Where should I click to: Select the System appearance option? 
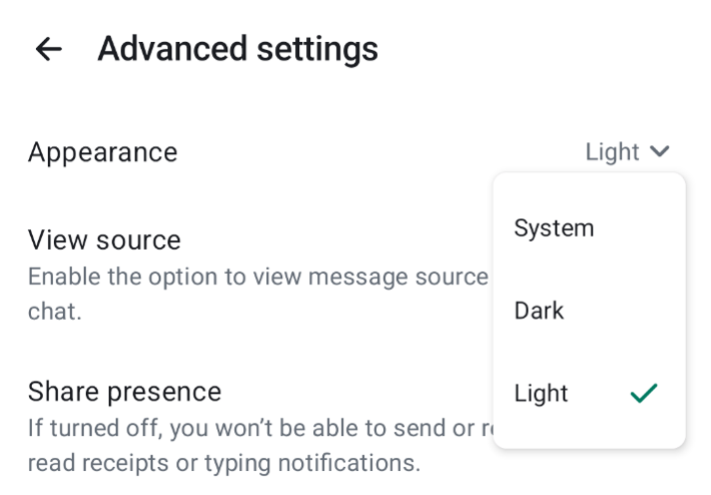pyautogui.click(x=554, y=228)
